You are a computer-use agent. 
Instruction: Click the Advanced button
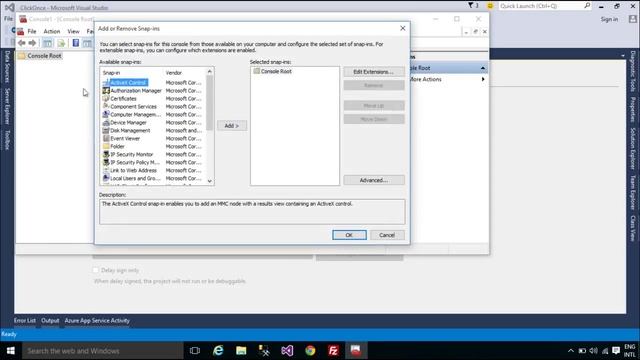click(x=374, y=180)
